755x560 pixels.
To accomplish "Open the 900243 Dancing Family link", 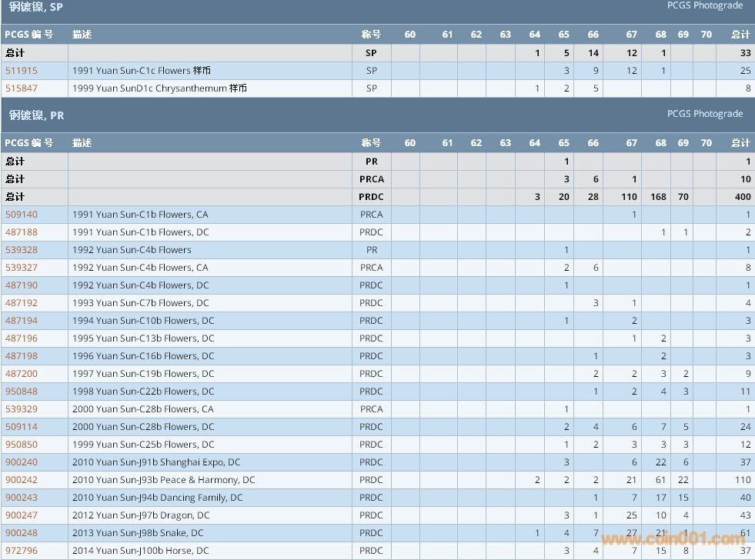I will (x=22, y=498).
